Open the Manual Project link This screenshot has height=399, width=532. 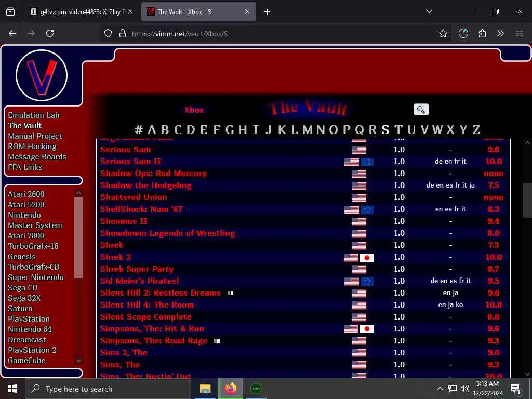pos(35,136)
